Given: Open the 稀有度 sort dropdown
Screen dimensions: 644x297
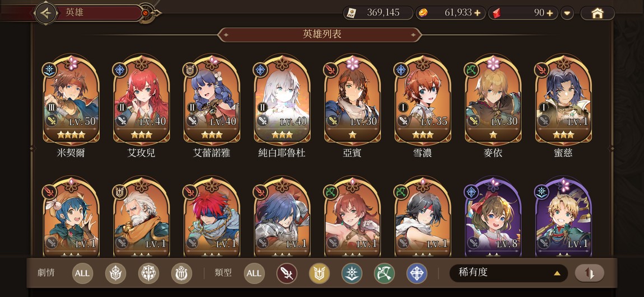Looking at the screenshot, I should [508, 273].
